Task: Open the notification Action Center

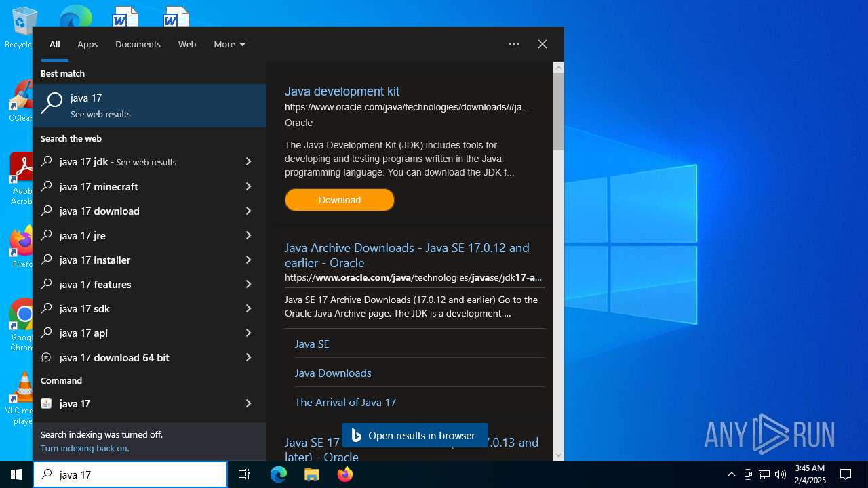Action: click(x=846, y=474)
